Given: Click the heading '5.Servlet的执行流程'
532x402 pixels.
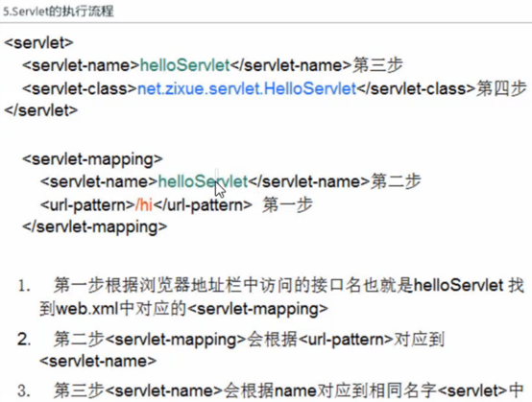Looking at the screenshot, I should (x=59, y=12).
